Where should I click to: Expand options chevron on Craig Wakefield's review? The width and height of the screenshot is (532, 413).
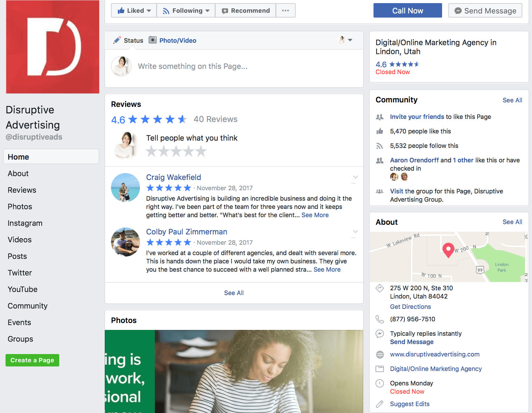click(x=355, y=177)
